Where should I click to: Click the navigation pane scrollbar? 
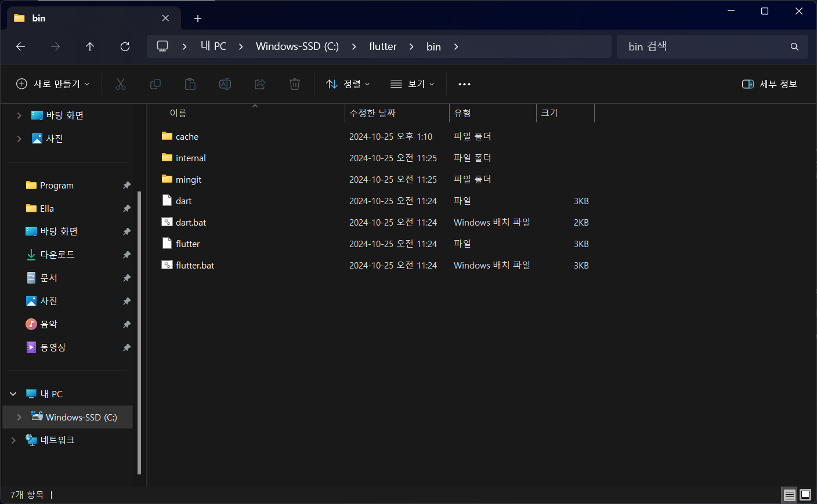point(139,332)
